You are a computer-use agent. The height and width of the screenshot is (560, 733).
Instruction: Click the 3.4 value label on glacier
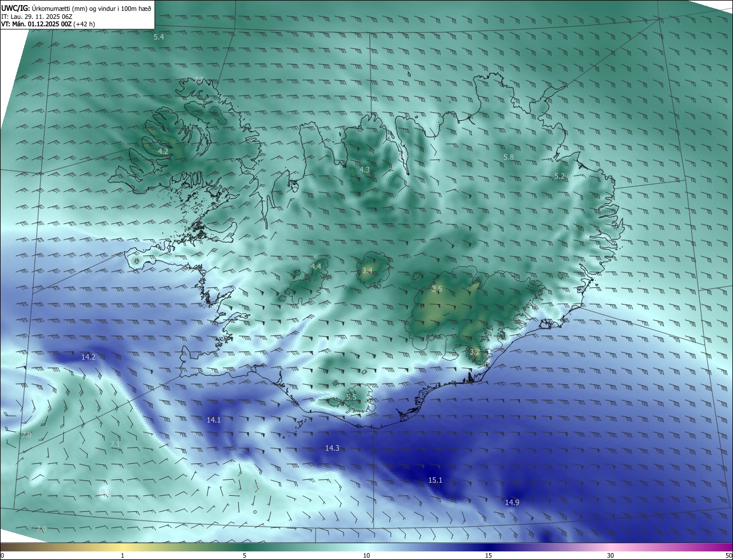point(367,270)
